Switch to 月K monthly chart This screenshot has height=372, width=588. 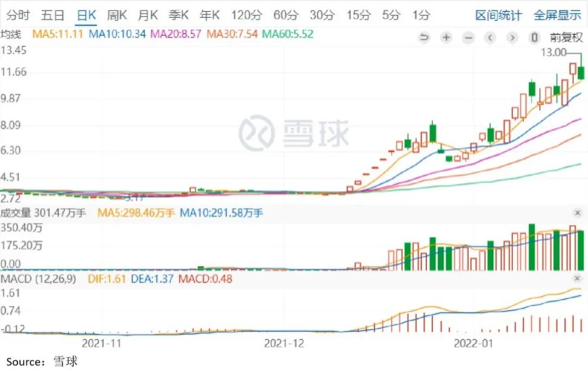coord(148,15)
